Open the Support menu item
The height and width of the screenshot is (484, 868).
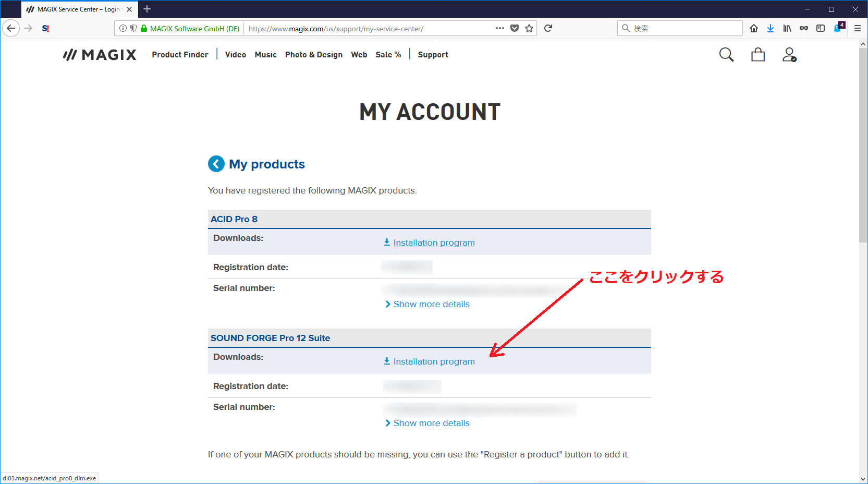pyautogui.click(x=433, y=55)
